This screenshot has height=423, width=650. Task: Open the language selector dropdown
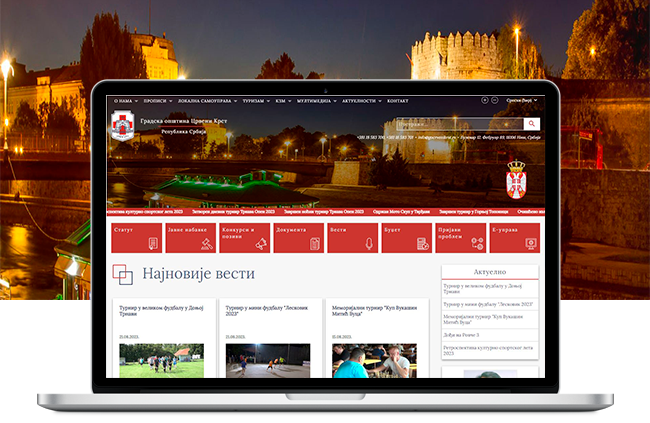pyautogui.click(x=522, y=100)
